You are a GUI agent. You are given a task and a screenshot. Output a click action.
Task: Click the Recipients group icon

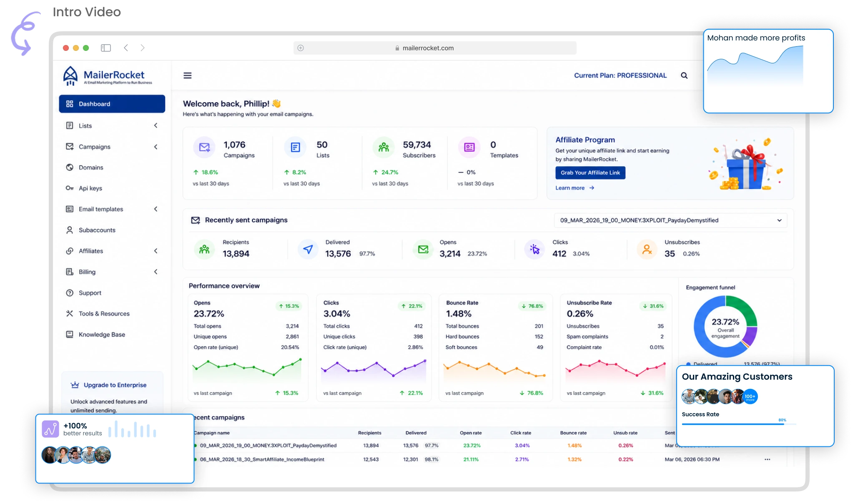[x=204, y=249]
